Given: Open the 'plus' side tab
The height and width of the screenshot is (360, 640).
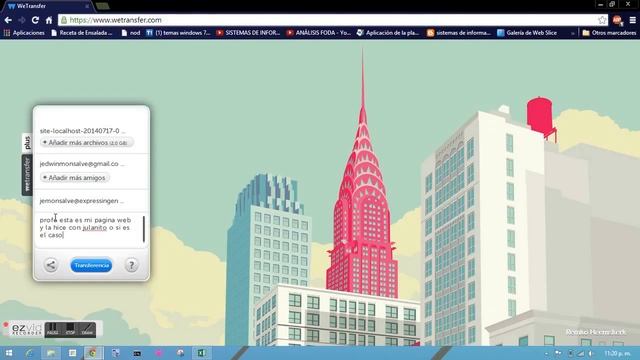Looking at the screenshot, I should click(27, 143).
